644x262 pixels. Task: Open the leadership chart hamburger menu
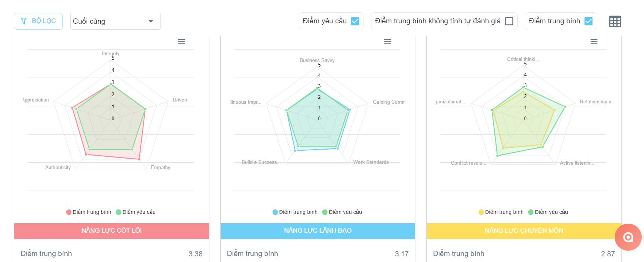point(388,41)
